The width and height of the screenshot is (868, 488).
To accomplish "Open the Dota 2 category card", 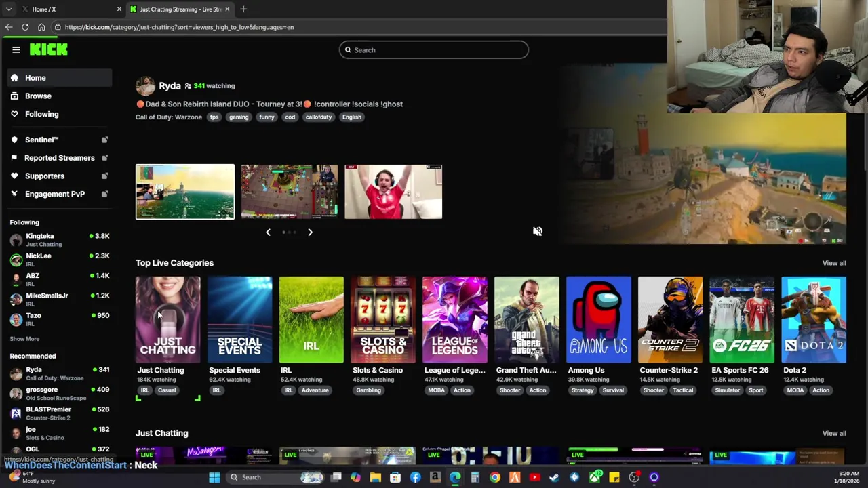I will click(814, 319).
